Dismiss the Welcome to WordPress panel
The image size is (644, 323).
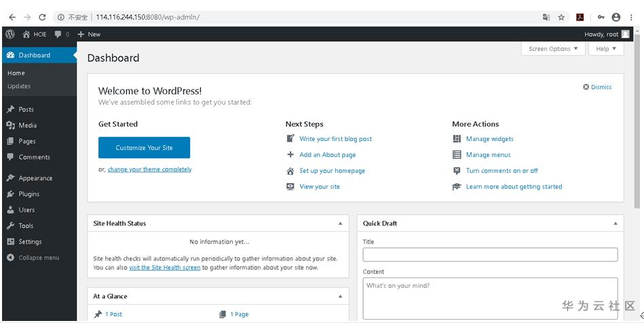pyautogui.click(x=597, y=87)
